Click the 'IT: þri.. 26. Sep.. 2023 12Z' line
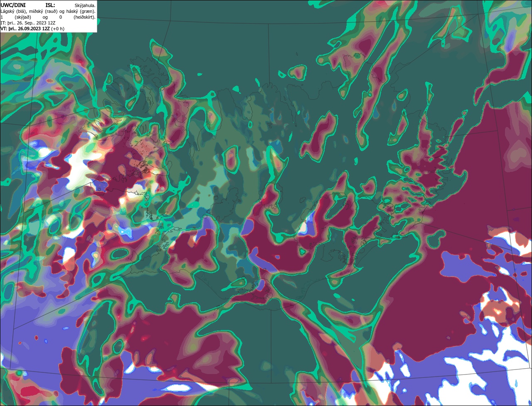The width and height of the screenshot is (532, 406). pos(28,23)
